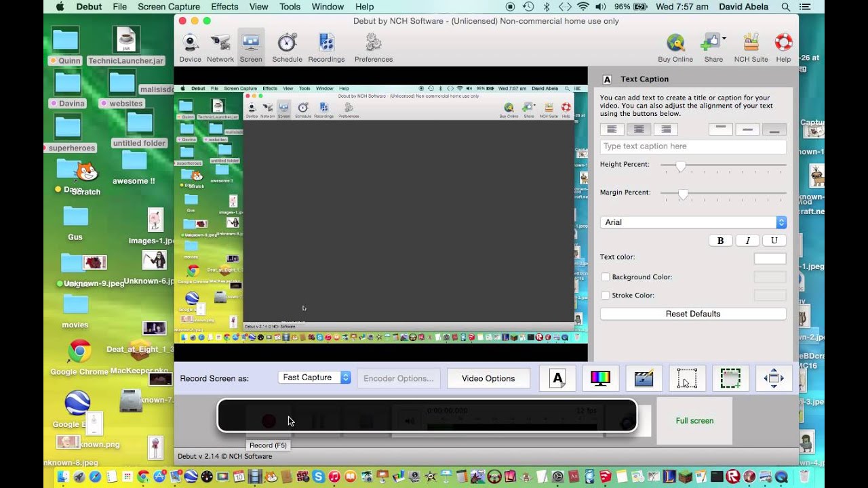Place caption at middle vertical alignment

(747, 129)
